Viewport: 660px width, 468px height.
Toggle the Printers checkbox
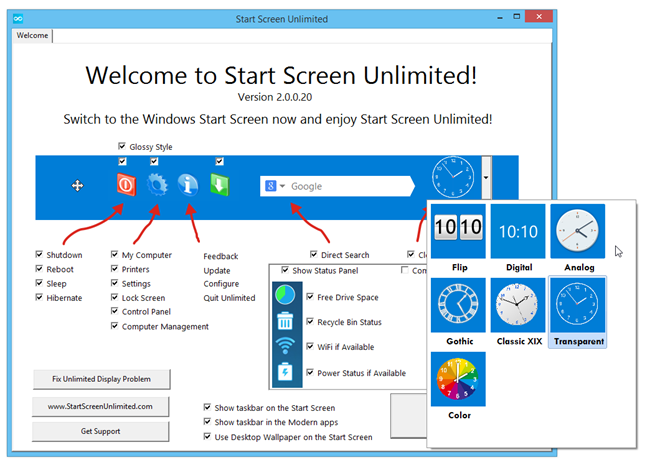[x=114, y=269]
